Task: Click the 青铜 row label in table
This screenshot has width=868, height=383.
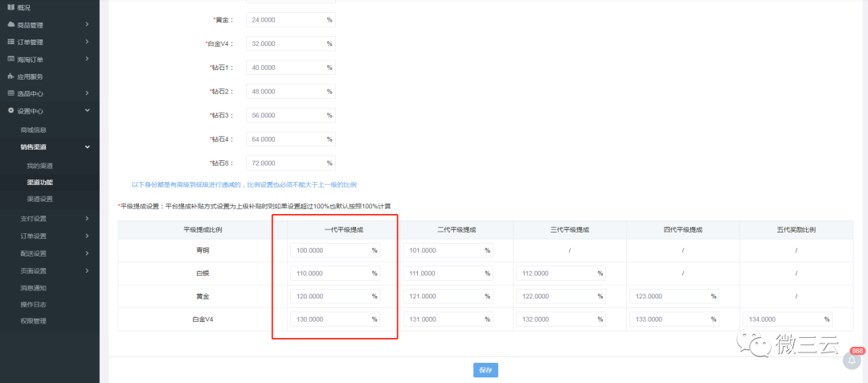Action: (x=203, y=250)
